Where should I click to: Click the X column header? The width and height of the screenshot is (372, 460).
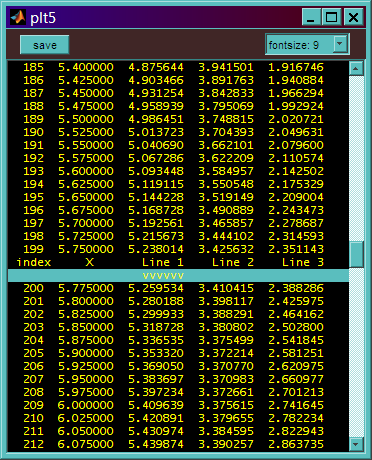tap(89, 262)
